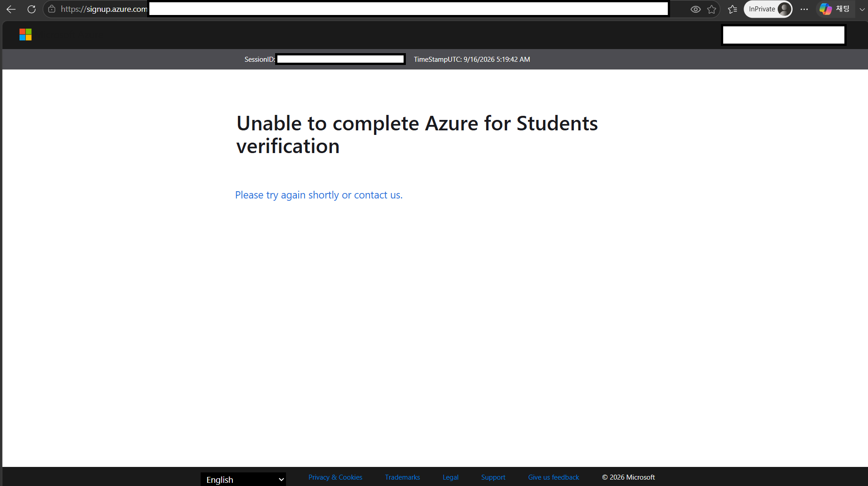Click the SessionID label
The image size is (868, 486).
pyautogui.click(x=260, y=60)
